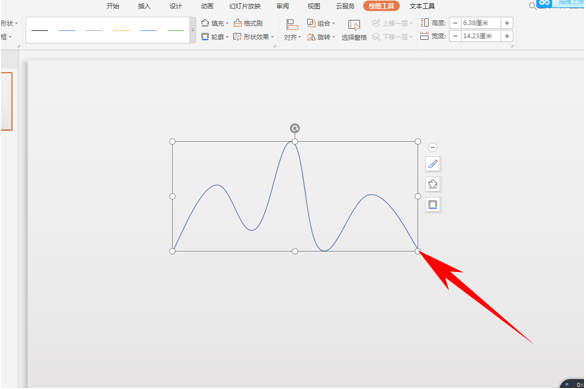Decrease width with the minus button

pyautogui.click(x=455, y=36)
